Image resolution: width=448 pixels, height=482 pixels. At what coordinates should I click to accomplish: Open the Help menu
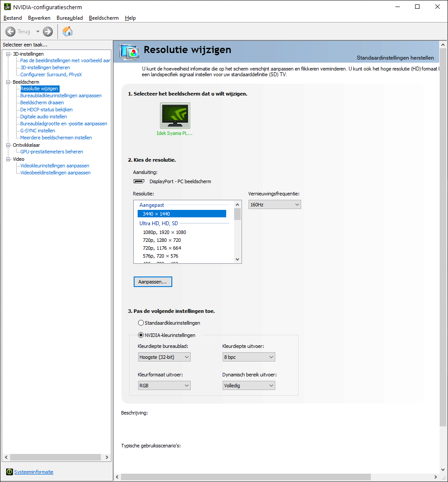click(x=130, y=18)
